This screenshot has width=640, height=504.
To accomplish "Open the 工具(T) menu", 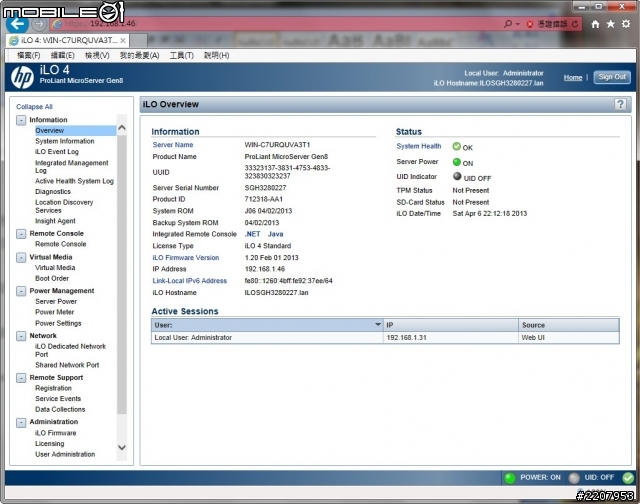I will tap(182, 56).
